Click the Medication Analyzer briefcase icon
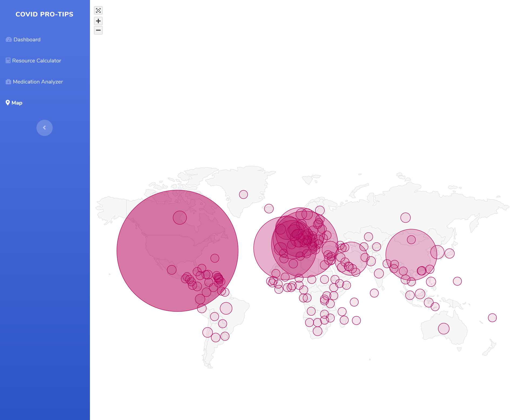Image resolution: width=518 pixels, height=420 pixels. [8, 82]
